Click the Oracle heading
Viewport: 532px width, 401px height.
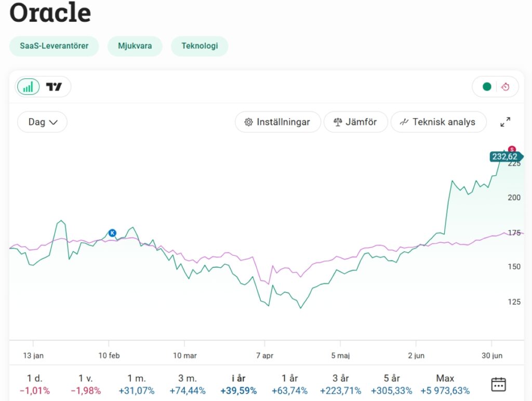tap(50, 12)
